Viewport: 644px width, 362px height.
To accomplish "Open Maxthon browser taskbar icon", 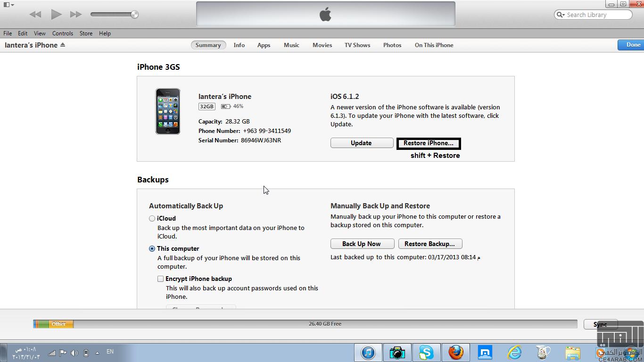I will click(x=485, y=353).
